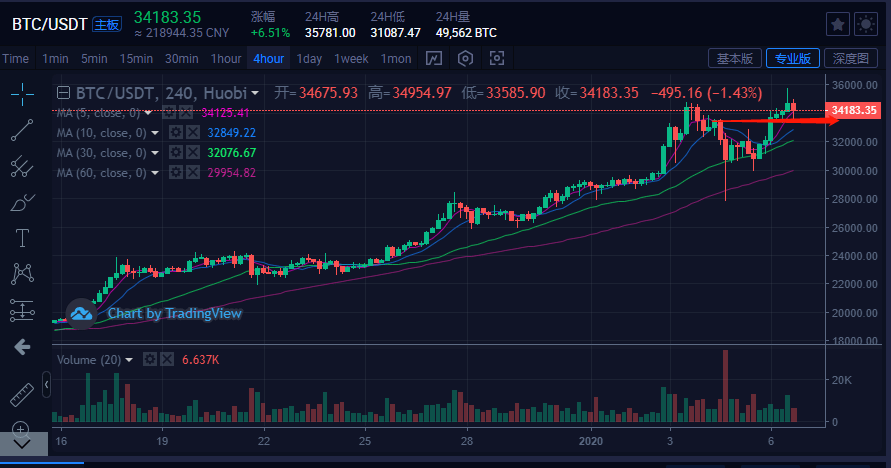Remove the MA 5 indicator
This screenshot has width=891, height=468.
click(186, 112)
